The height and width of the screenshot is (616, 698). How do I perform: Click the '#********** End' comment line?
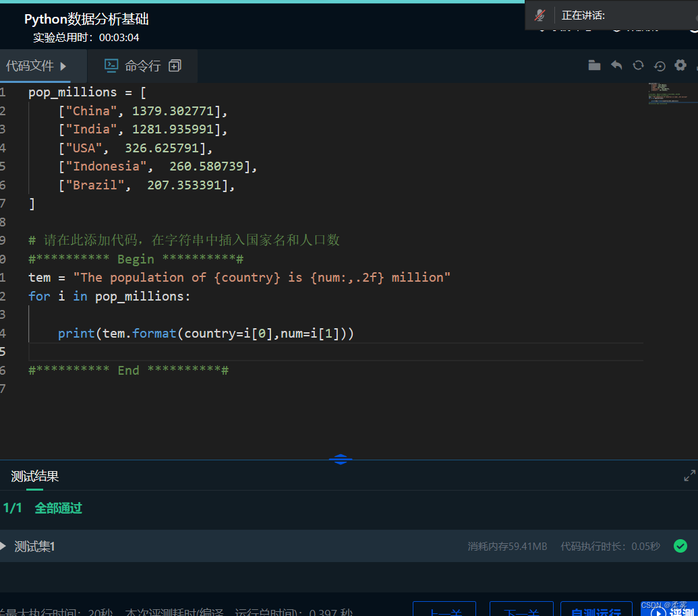pos(129,370)
